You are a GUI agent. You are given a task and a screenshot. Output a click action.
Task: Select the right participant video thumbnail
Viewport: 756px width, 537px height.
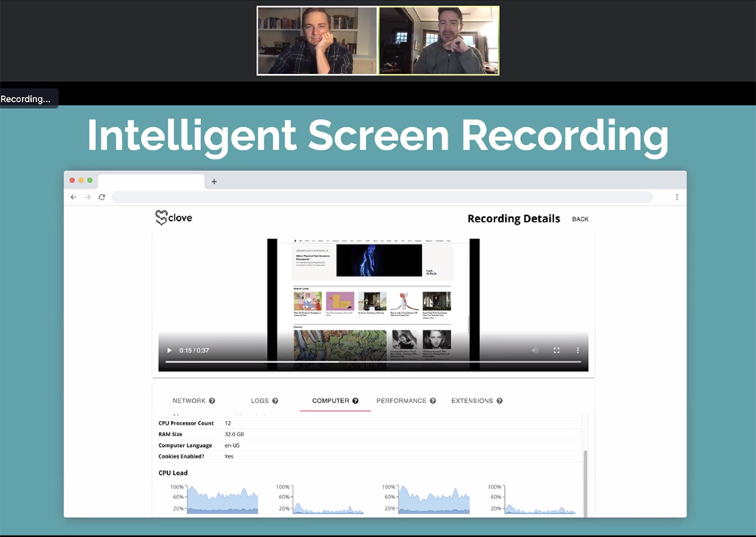click(439, 41)
